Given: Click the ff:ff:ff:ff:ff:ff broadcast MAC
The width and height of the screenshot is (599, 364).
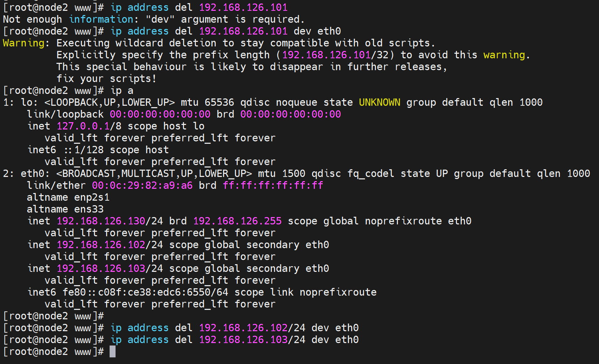Looking at the screenshot, I should point(273,185).
